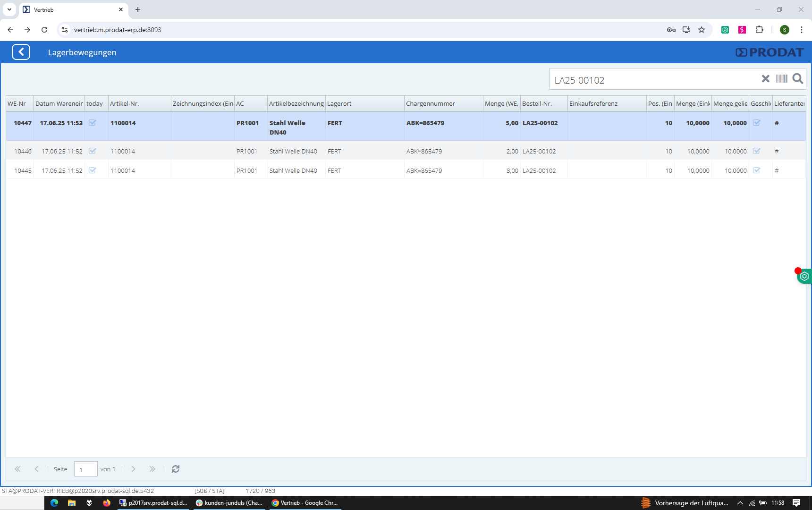Open Firefox from the Windows taskbar

107,503
